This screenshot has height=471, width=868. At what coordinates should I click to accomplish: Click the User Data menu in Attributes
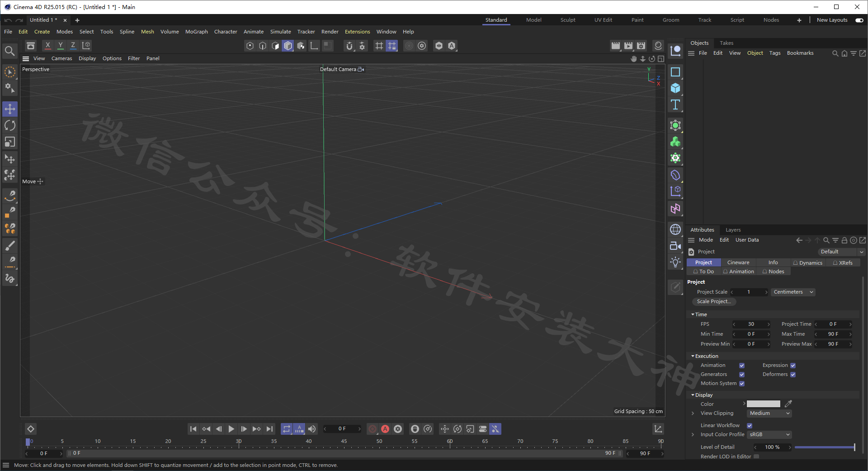(x=747, y=240)
